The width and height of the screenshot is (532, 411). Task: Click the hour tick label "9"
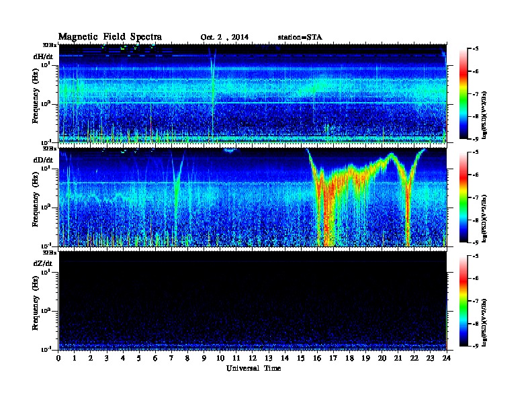(x=204, y=359)
